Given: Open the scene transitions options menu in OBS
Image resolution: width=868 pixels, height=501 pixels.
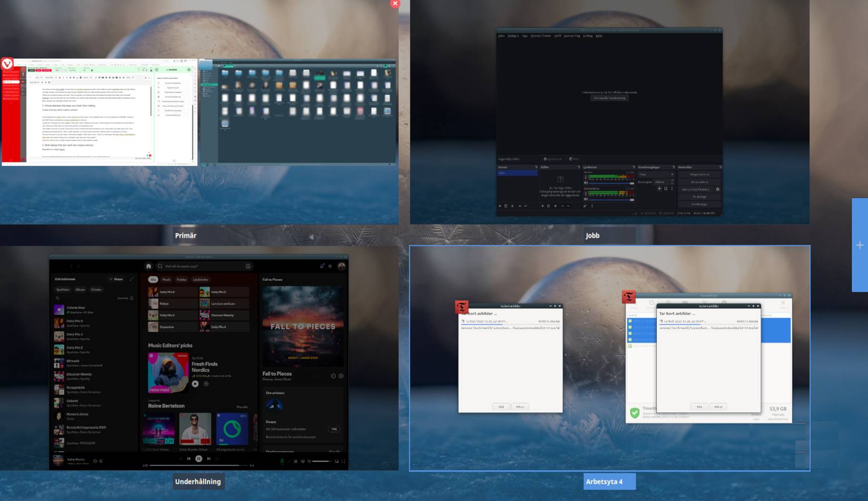Looking at the screenshot, I should (x=672, y=188).
